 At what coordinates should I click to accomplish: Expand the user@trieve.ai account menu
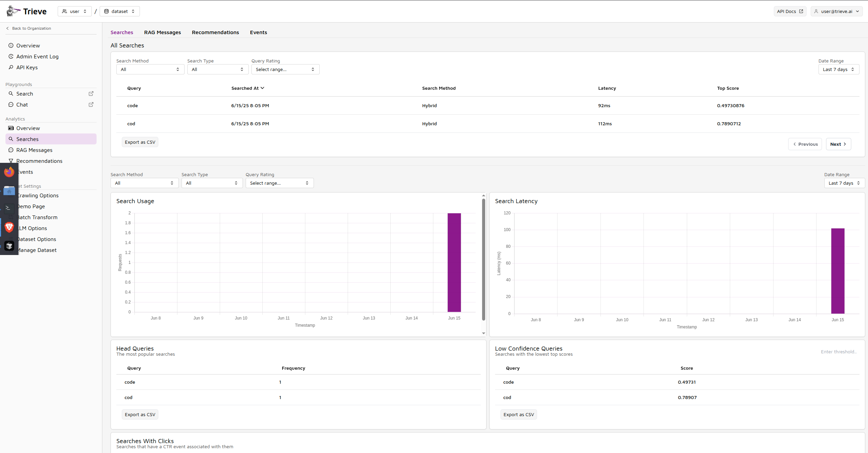coord(837,11)
